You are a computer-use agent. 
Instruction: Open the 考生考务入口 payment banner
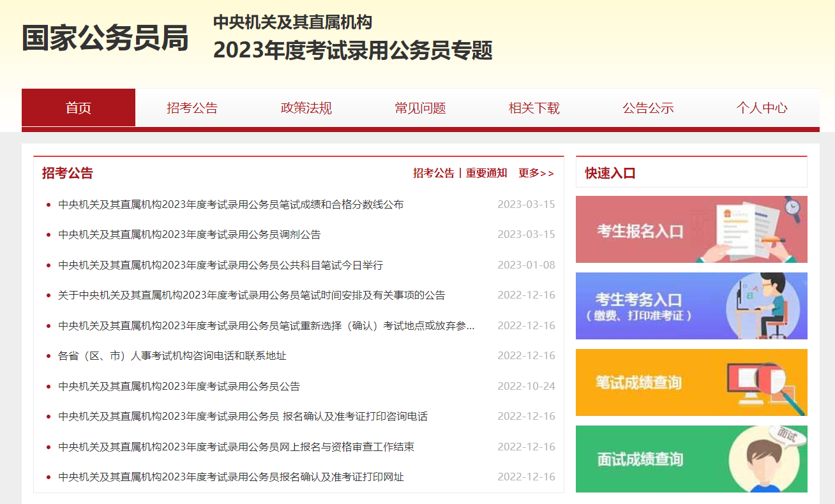pos(691,306)
